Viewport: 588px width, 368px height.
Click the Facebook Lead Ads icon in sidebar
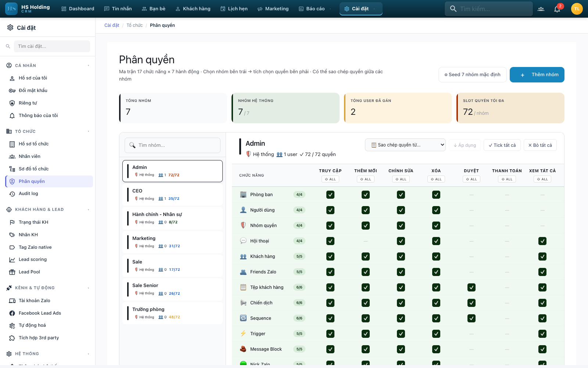pyautogui.click(x=12, y=313)
